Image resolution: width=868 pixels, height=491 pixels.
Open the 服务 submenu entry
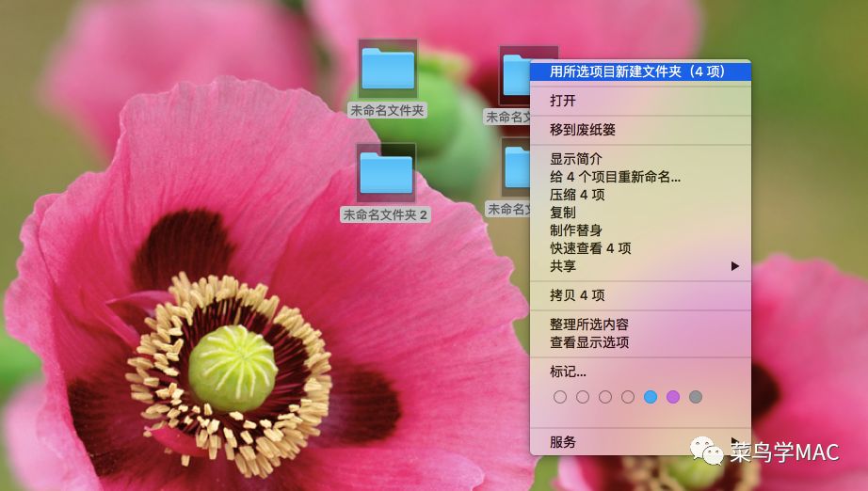tap(640, 442)
